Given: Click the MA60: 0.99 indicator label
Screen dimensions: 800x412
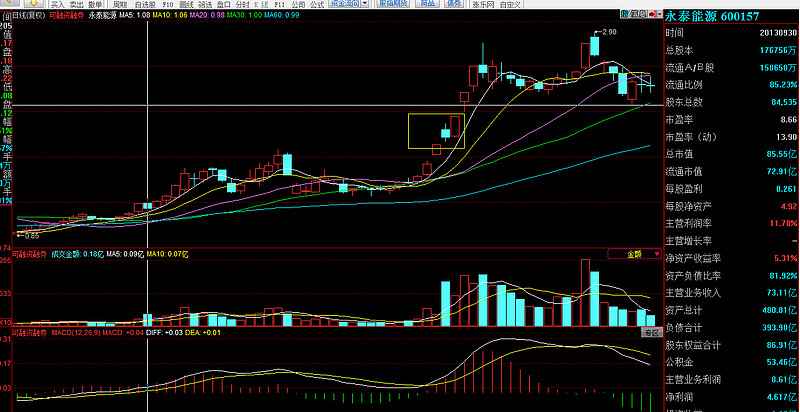Looking at the screenshot, I should tap(281, 15).
